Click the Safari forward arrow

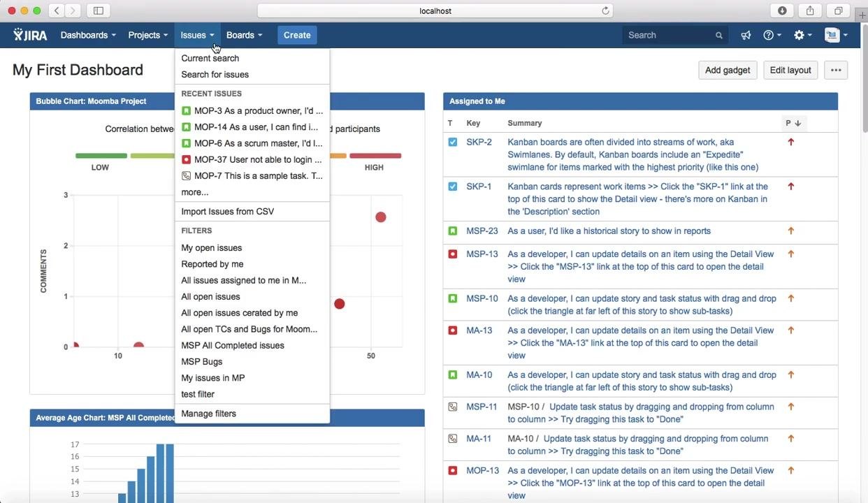point(73,10)
